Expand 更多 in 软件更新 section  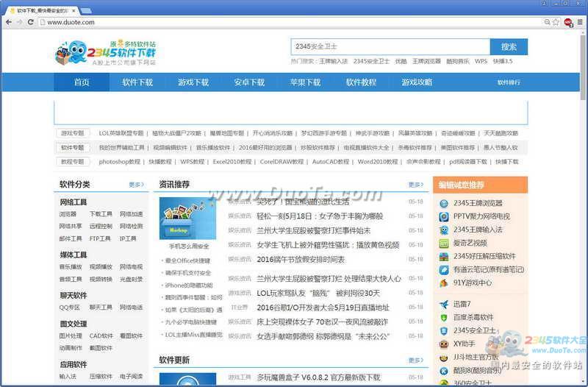pos(415,361)
